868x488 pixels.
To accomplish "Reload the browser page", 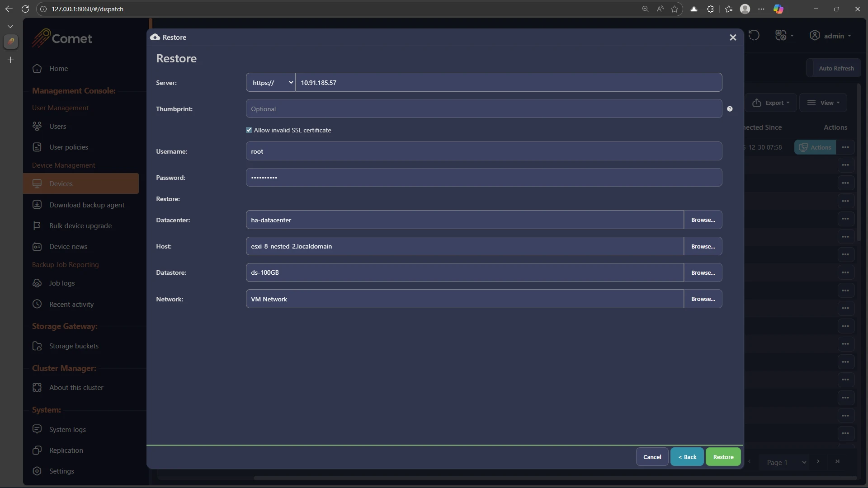I will 25,9.
